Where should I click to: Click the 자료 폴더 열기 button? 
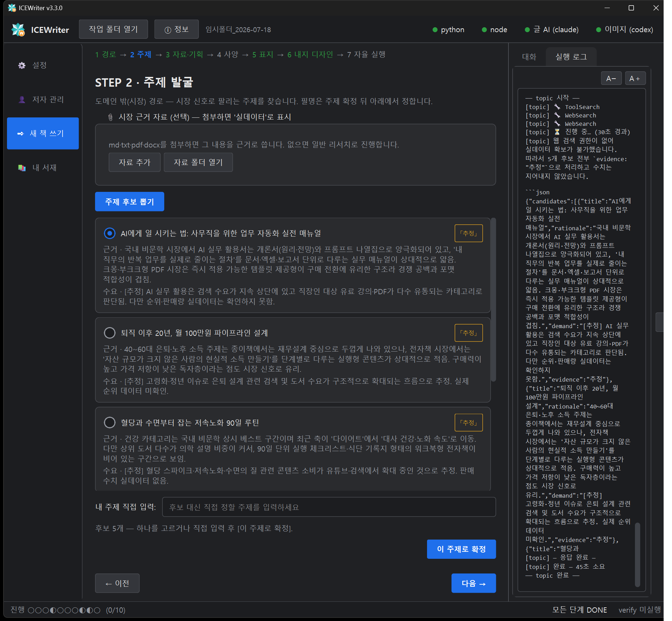pyautogui.click(x=198, y=162)
